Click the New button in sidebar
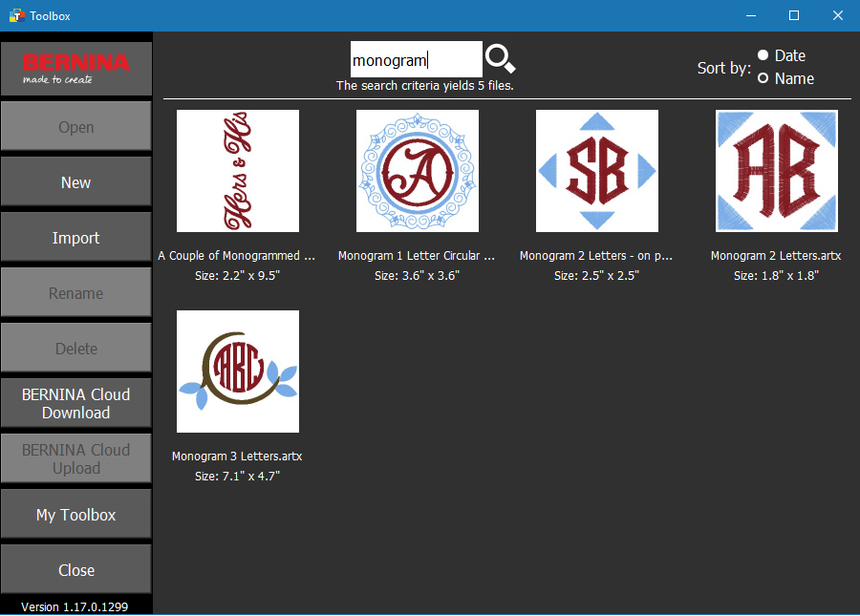Screen dimensions: 860x616 76,181
